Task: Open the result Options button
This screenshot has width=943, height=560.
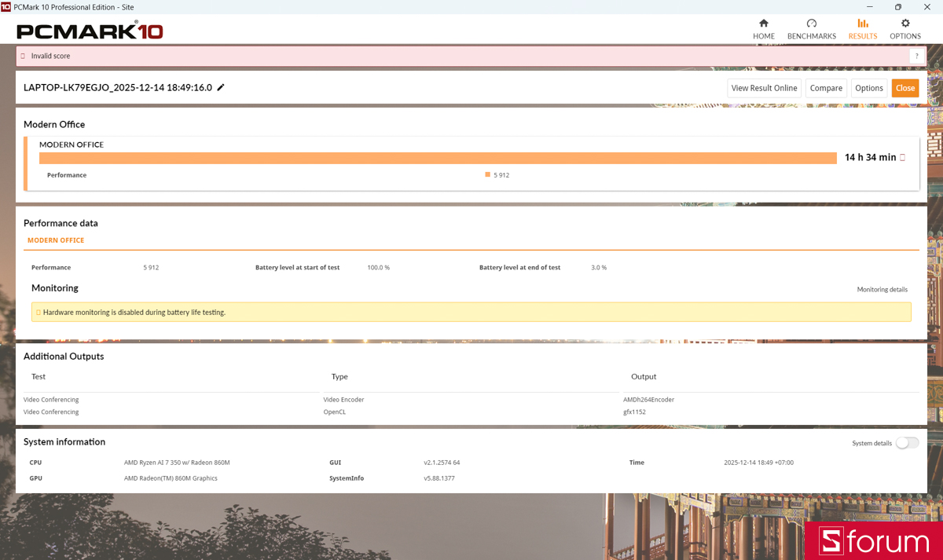Action: [x=868, y=88]
